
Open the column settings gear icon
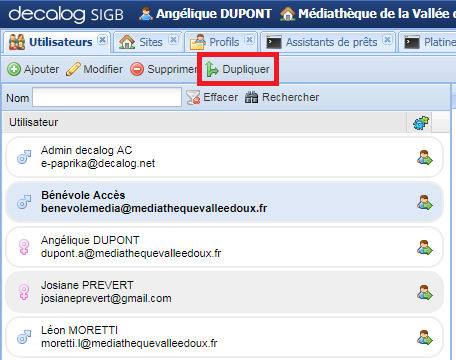point(421,123)
